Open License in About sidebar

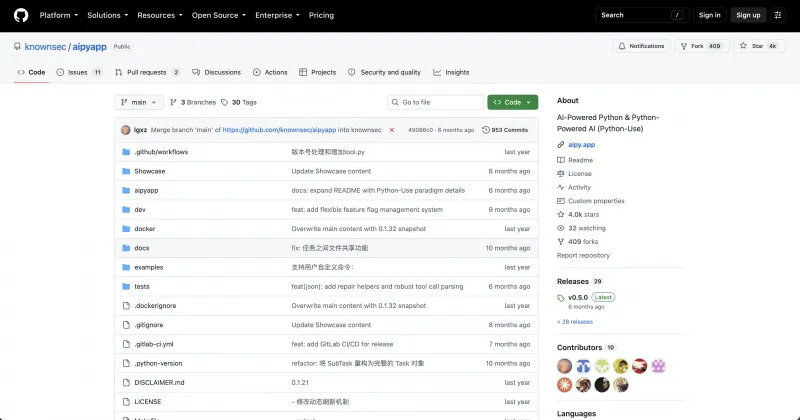point(574,174)
